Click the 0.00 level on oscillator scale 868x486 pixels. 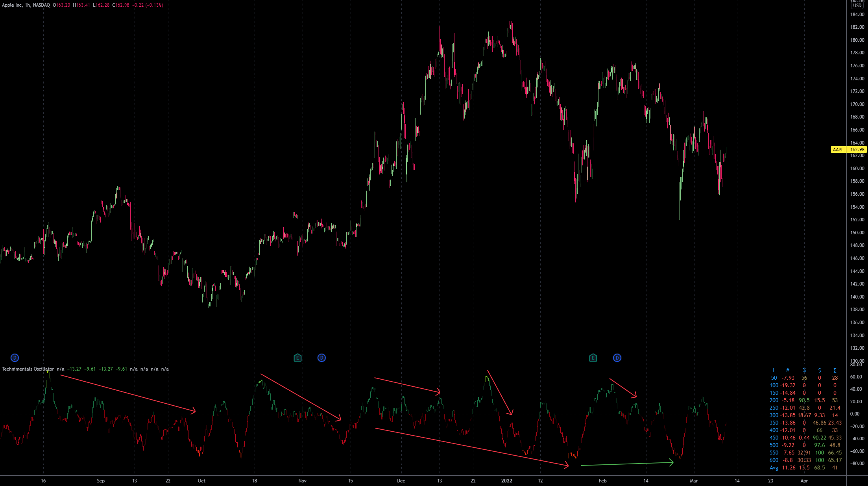[x=855, y=414]
